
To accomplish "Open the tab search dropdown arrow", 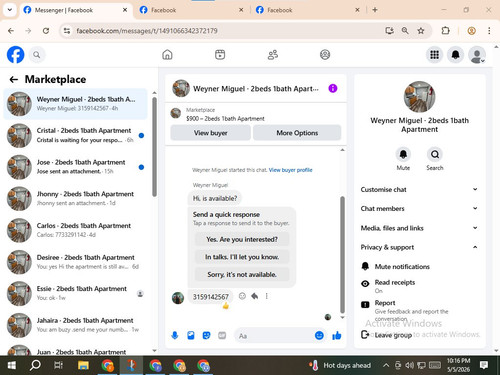I will tap(10, 10).
